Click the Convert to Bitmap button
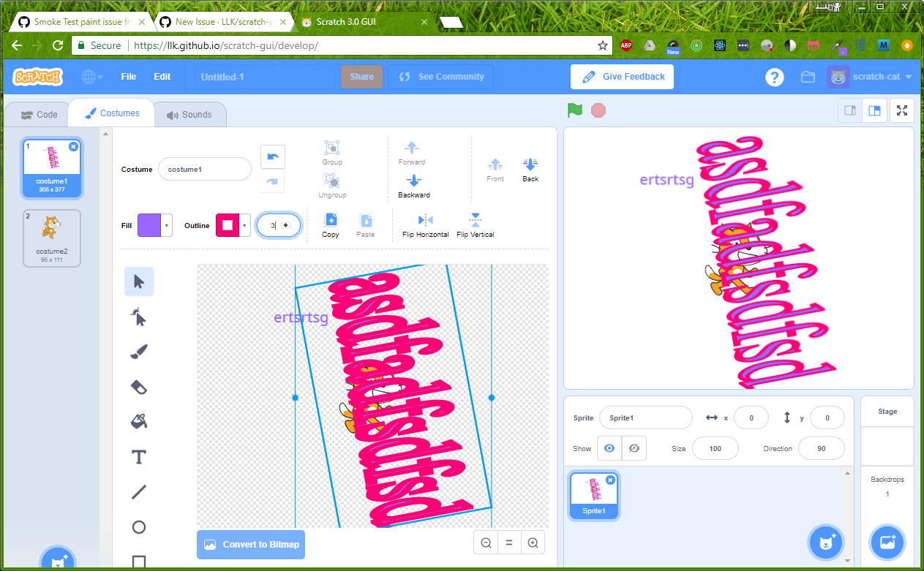 click(x=250, y=544)
